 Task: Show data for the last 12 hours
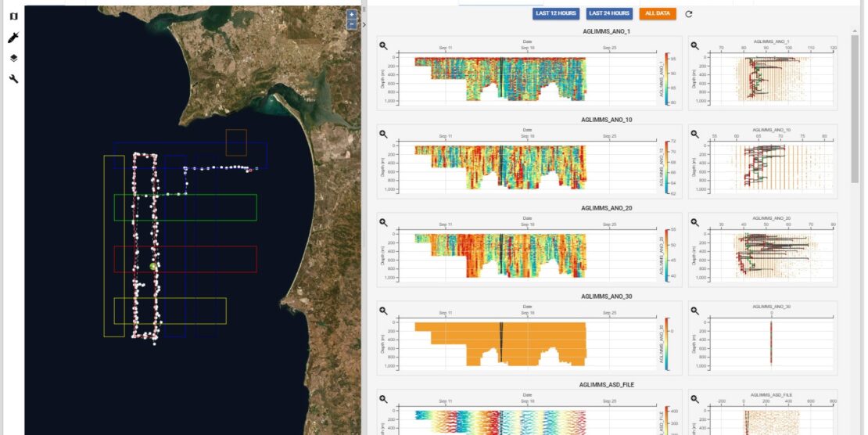(556, 13)
